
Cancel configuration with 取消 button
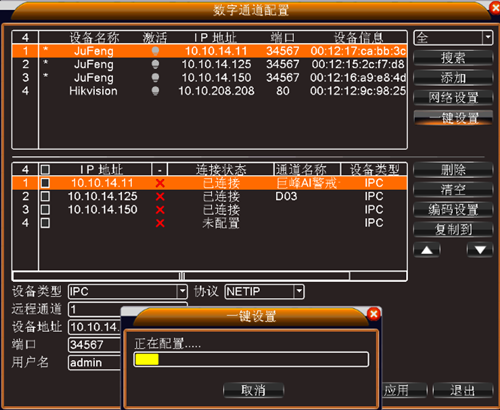click(x=253, y=390)
